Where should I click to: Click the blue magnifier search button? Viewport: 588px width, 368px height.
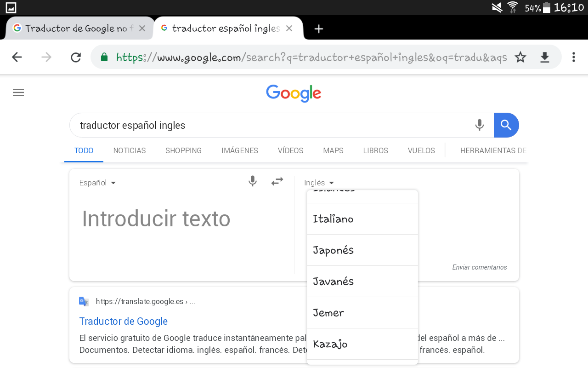pyautogui.click(x=506, y=125)
